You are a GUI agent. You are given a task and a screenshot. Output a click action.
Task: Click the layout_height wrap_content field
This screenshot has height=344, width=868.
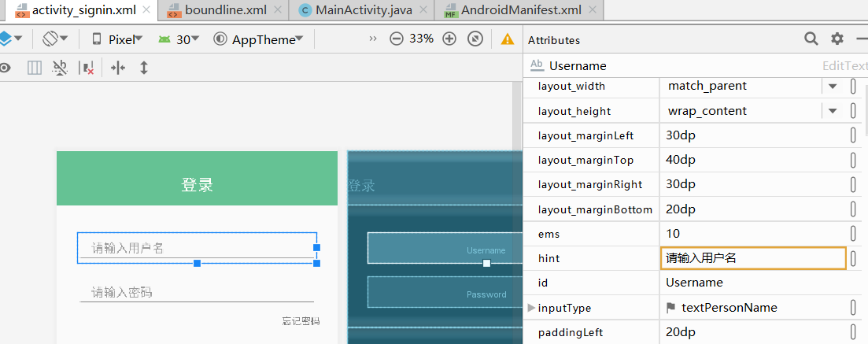tap(742, 111)
